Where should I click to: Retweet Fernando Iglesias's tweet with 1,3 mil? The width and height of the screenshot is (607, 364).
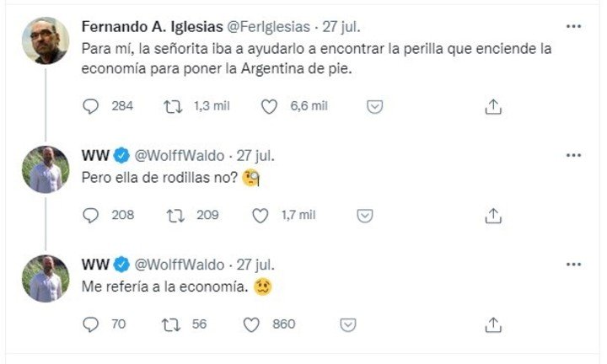tap(172, 107)
